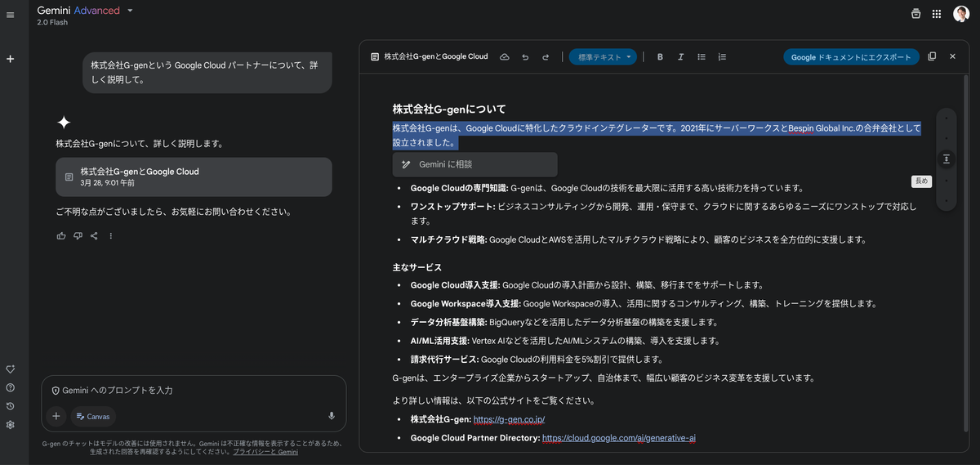Open the Gems icon in top bar
Image resolution: width=980 pixels, height=465 pixels.
pos(915,14)
